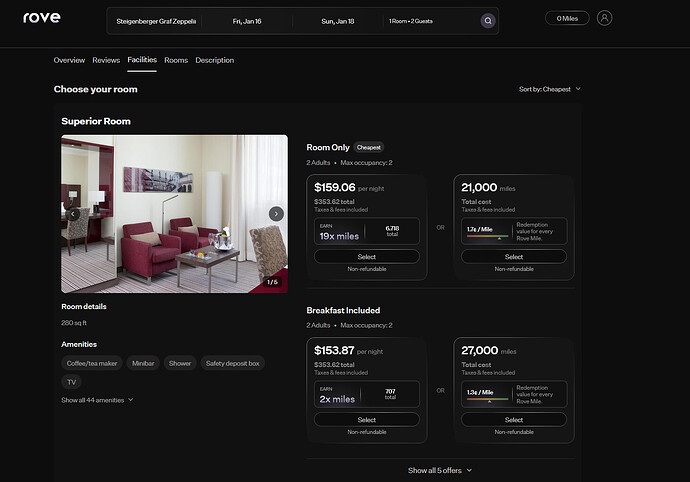Click the 0 Miles balance badge

(x=567, y=18)
